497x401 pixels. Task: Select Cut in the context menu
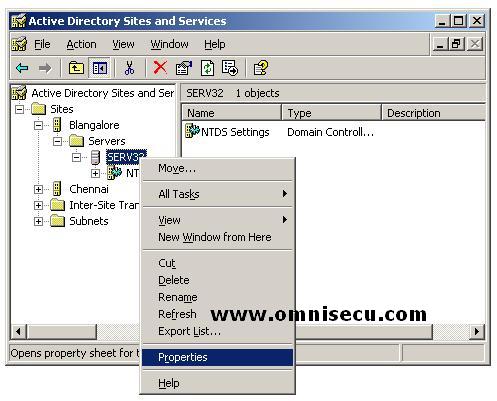click(x=217, y=263)
